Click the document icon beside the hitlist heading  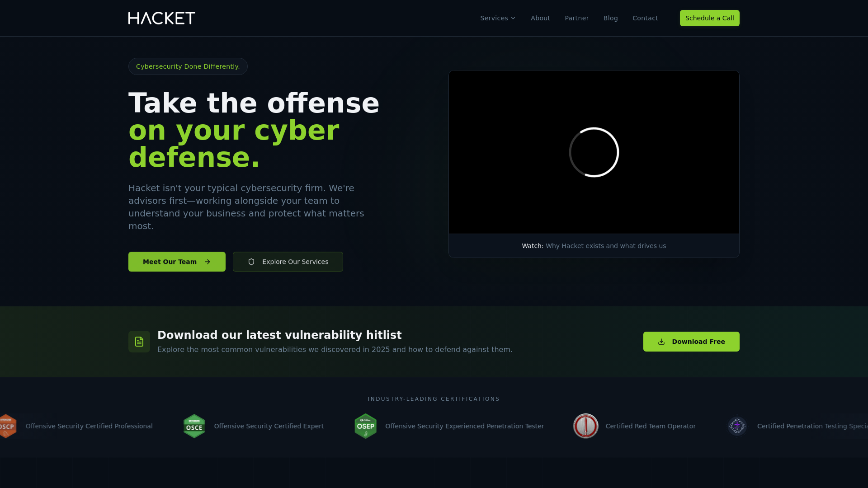tap(139, 342)
